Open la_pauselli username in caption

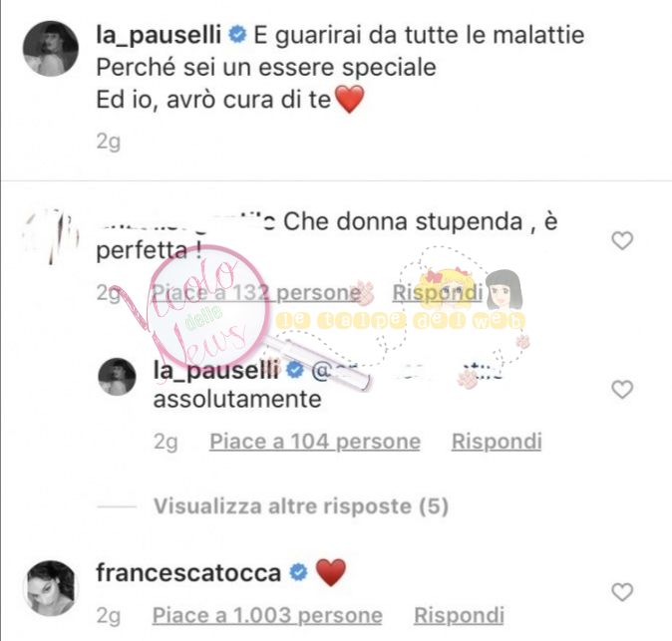(159, 35)
